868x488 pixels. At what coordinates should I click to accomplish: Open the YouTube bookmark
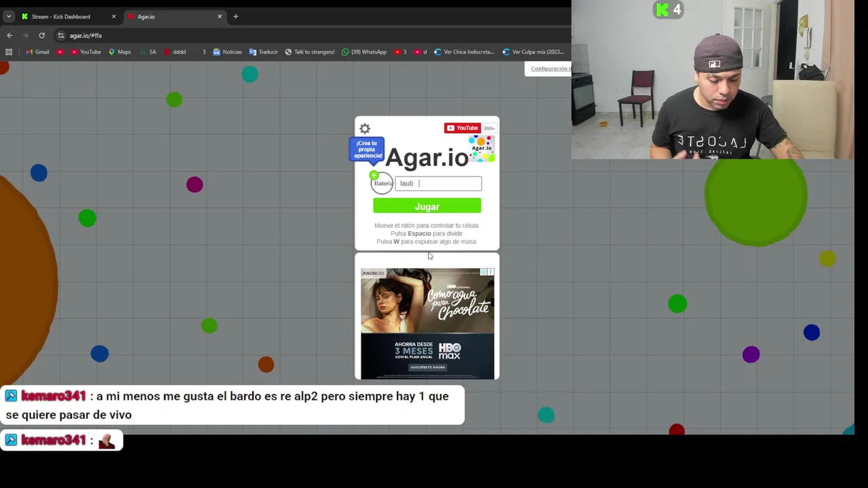pos(85,52)
